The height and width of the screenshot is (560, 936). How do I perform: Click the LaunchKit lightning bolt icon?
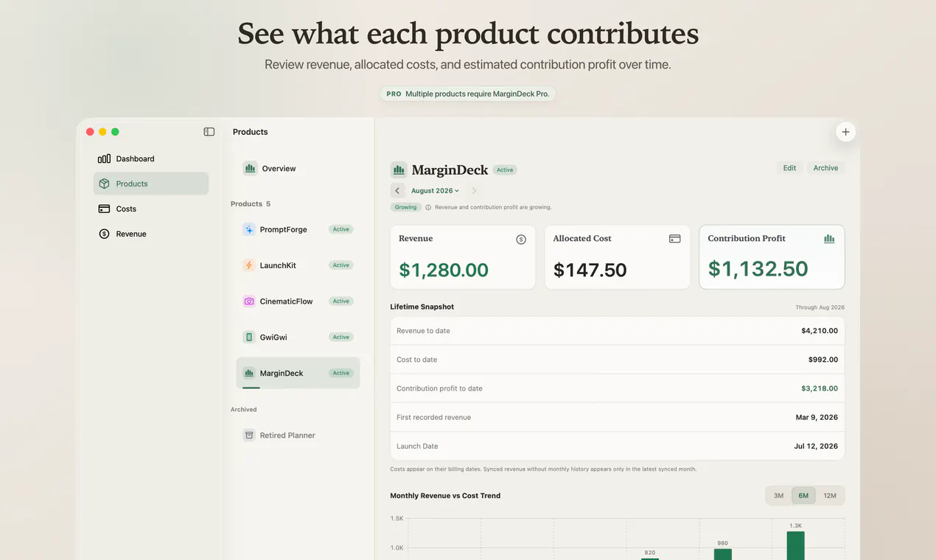[x=249, y=265]
